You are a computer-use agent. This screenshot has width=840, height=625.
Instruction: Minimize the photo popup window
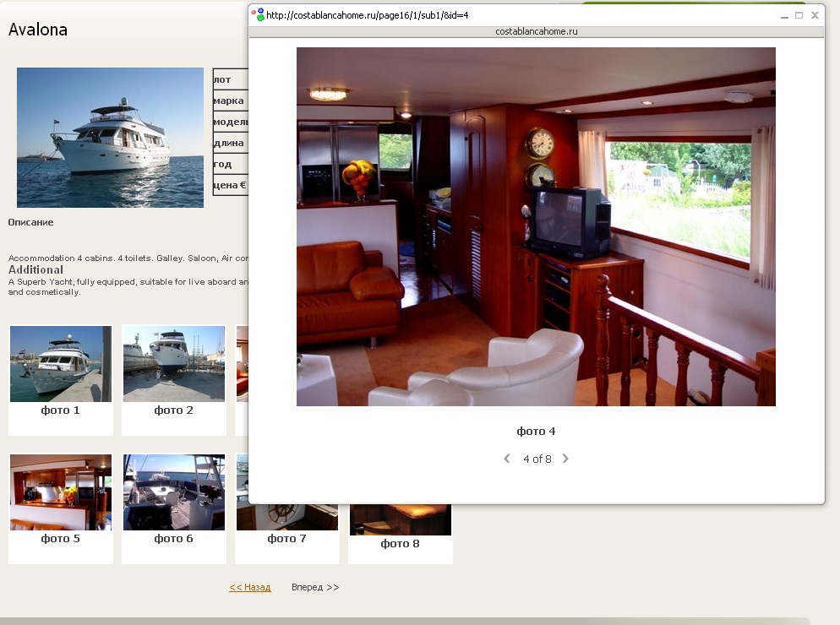[784, 15]
